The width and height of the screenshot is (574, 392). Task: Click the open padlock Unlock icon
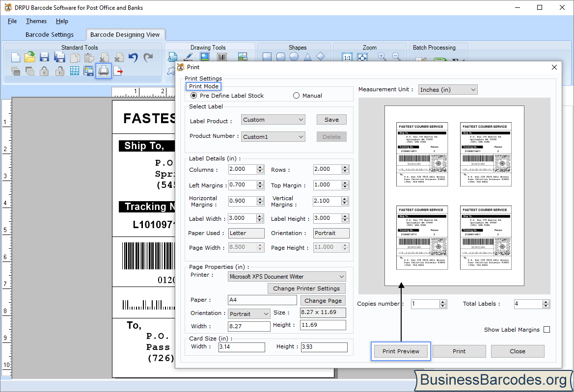click(x=60, y=71)
